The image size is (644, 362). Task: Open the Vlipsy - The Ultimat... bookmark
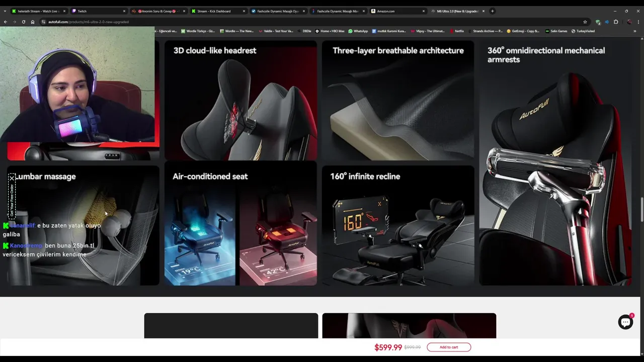(x=428, y=31)
